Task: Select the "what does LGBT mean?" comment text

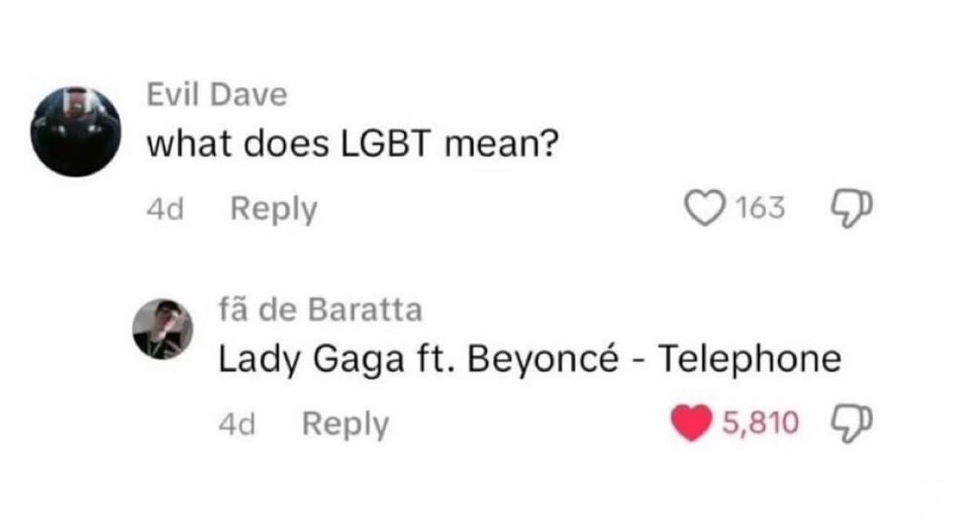Action: [x=351, y=144]
